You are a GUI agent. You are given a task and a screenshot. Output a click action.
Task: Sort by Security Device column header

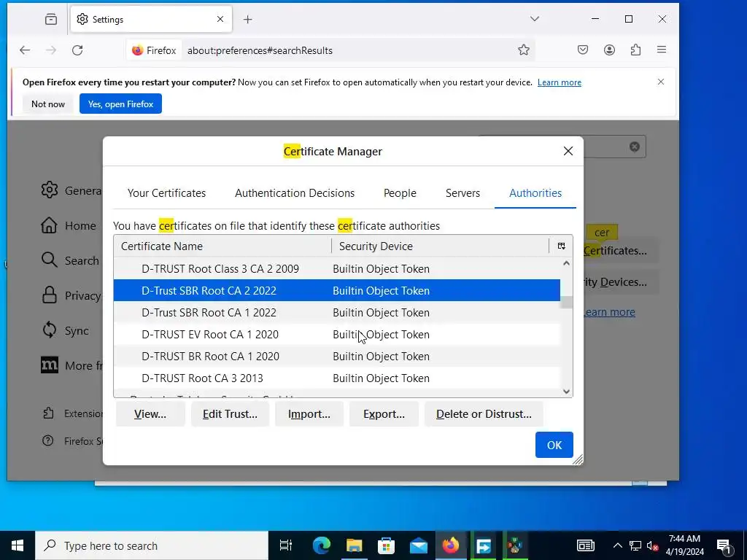[x=441, y=246]
